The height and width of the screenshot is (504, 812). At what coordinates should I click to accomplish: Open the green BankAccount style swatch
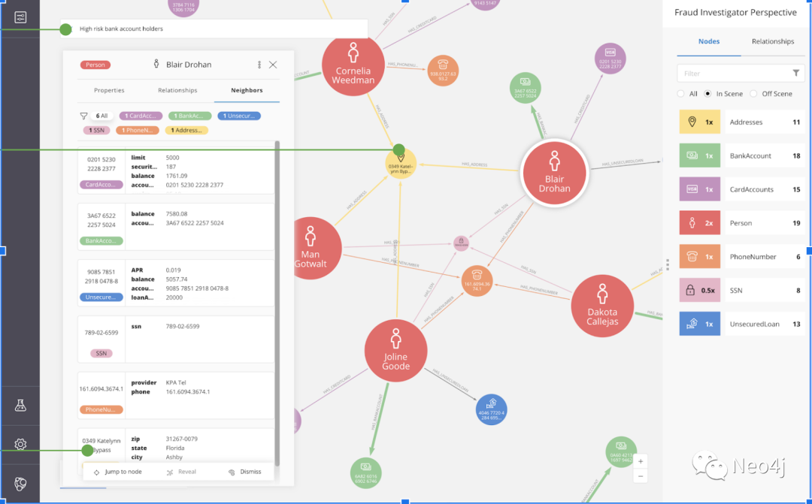(x=700, y=155)
